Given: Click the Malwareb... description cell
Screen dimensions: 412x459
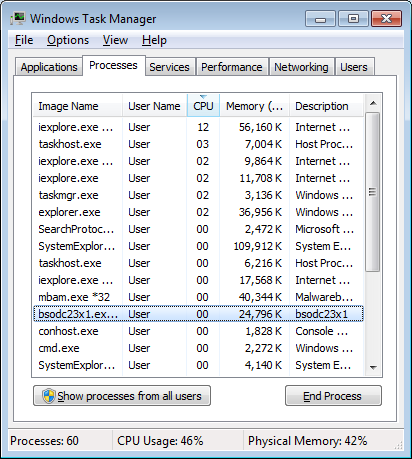Looking at the screenshot, I should click(x=324, y=297).
